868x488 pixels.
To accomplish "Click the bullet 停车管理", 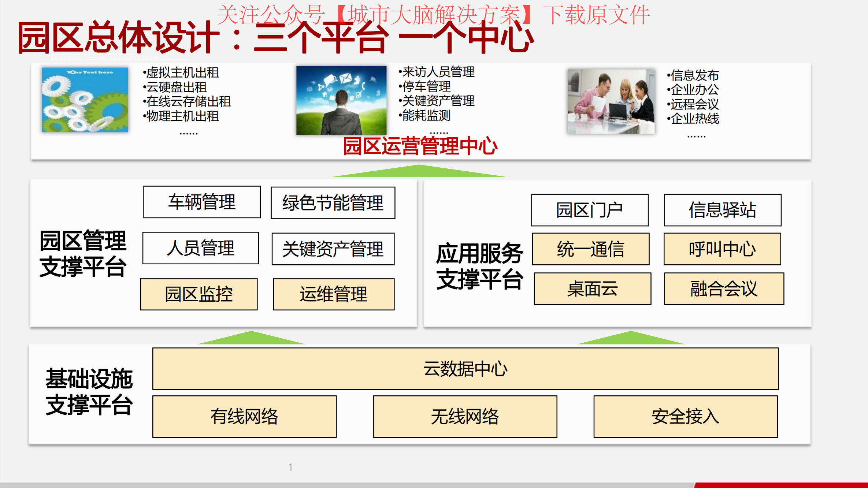I will [x=425, y=86].
